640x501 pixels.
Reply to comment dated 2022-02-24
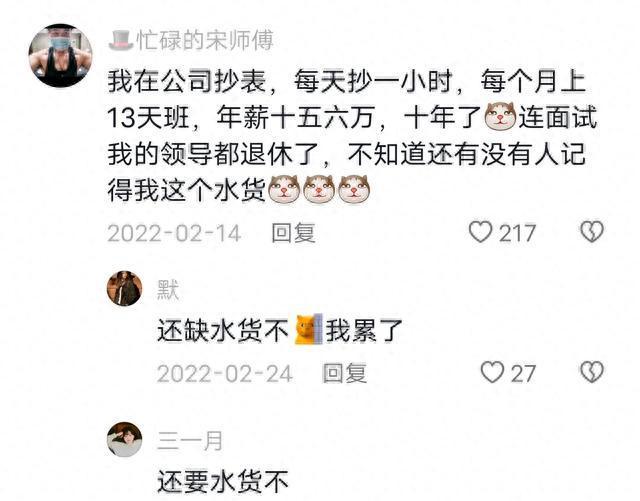click(344, 373)
